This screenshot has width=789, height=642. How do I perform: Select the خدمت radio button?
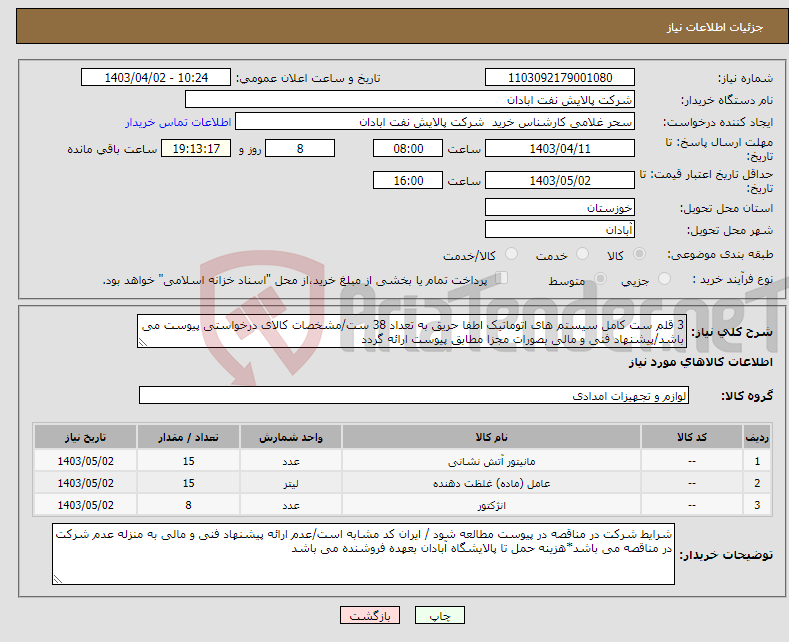click(x=582, y=254)
